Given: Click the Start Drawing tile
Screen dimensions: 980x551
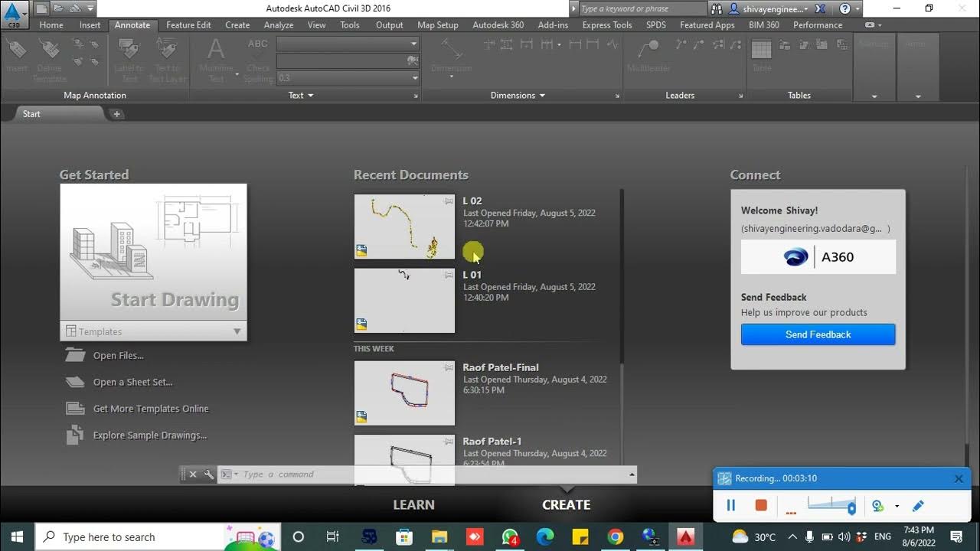Looking at the screenshot, I should (153, 252).
